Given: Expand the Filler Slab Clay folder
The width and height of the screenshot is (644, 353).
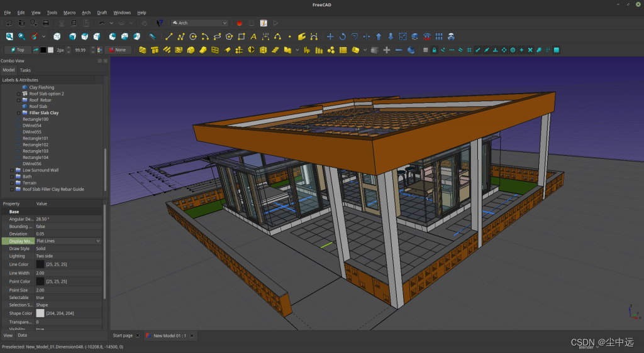Looking at the screenshot, I should (x=18, y=113).
